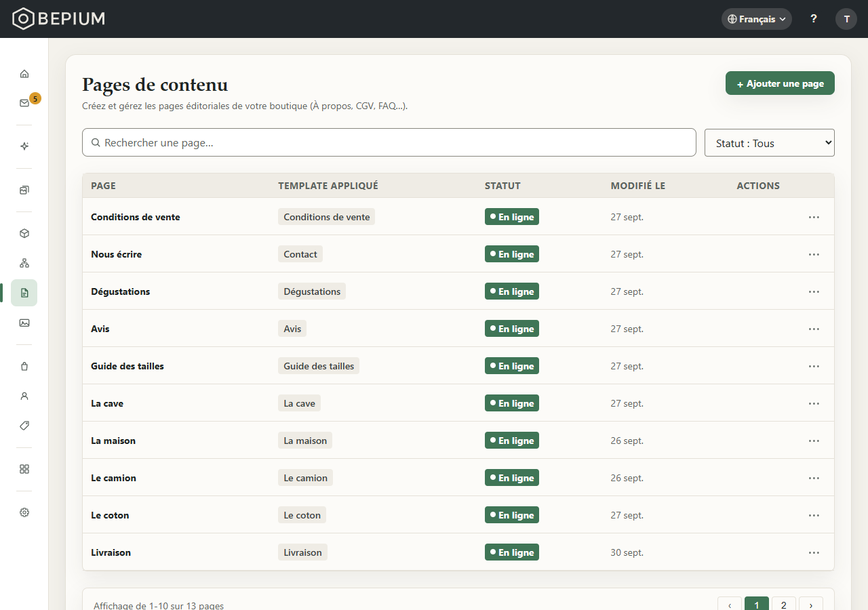This screenshot has height=610, width=868.
Task: Click the Contact template tag
Action: pyautogui.click(x=300, y=254)
